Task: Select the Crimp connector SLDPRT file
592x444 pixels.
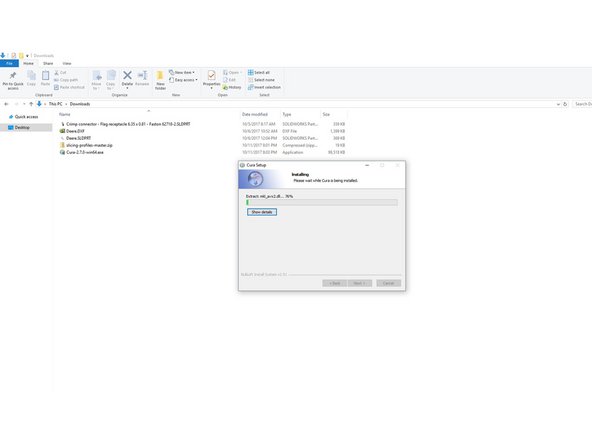Action: tap(128, 124)
